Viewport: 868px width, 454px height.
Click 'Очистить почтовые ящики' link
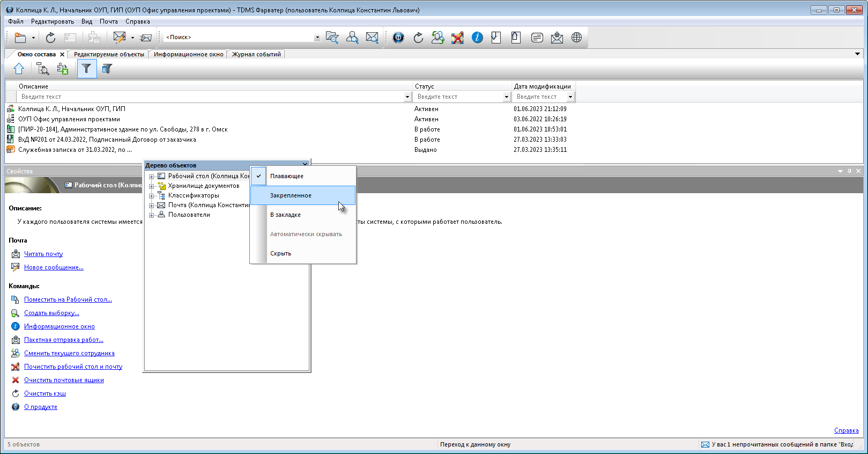pos(64,380)
